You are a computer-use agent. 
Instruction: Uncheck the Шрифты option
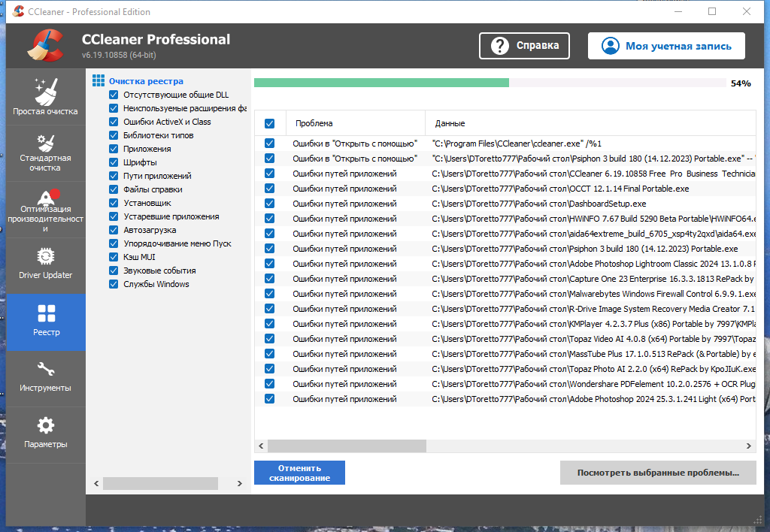114,162
